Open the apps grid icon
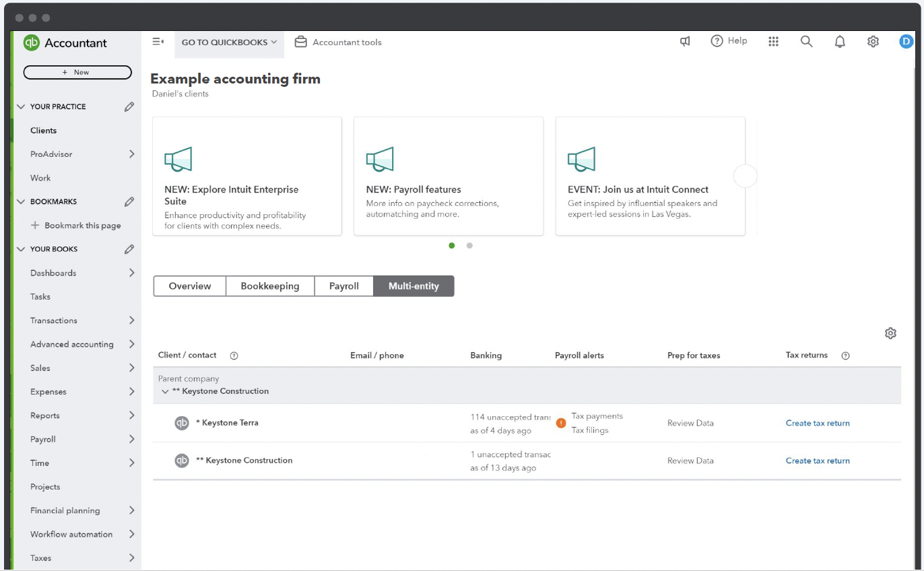The image size is (924, 571). 773,42
